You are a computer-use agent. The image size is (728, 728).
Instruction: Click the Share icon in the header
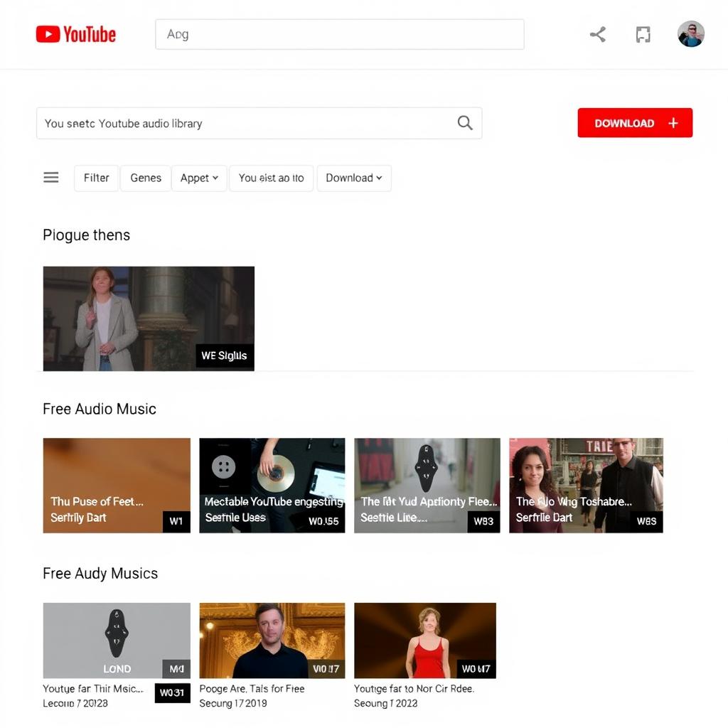click(x=597, y=33)
